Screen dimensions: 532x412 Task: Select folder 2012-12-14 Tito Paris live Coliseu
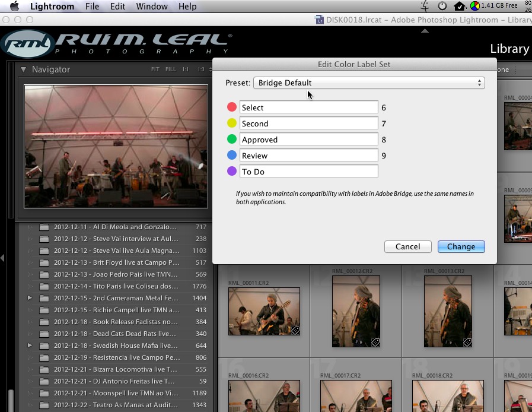point(116,286)
